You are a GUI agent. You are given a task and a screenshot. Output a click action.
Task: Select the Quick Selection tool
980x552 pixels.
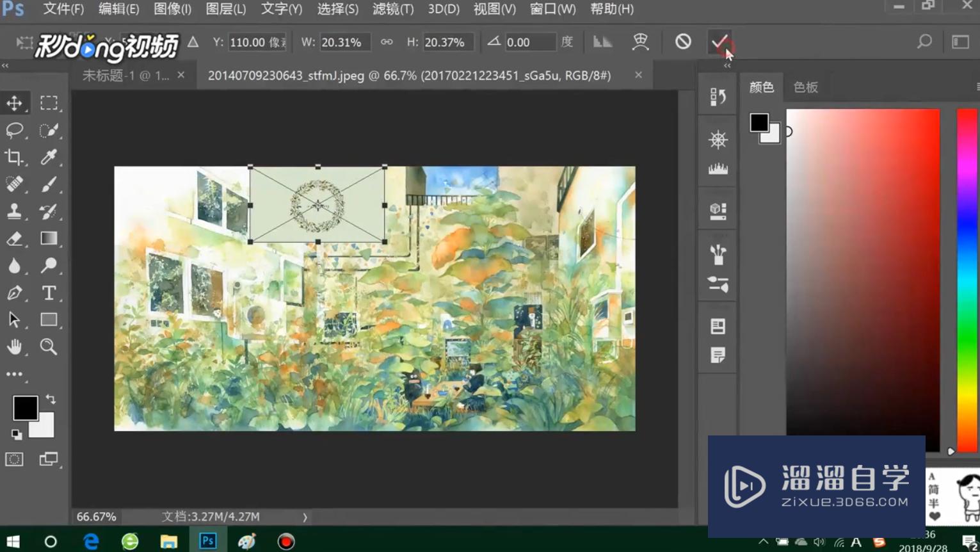coord(49,130)
